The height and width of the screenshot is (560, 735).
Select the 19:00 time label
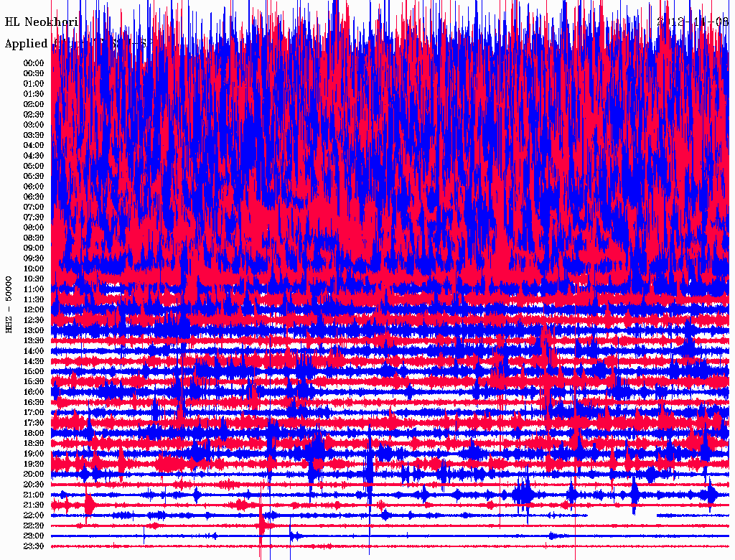(x=34, y=454)
